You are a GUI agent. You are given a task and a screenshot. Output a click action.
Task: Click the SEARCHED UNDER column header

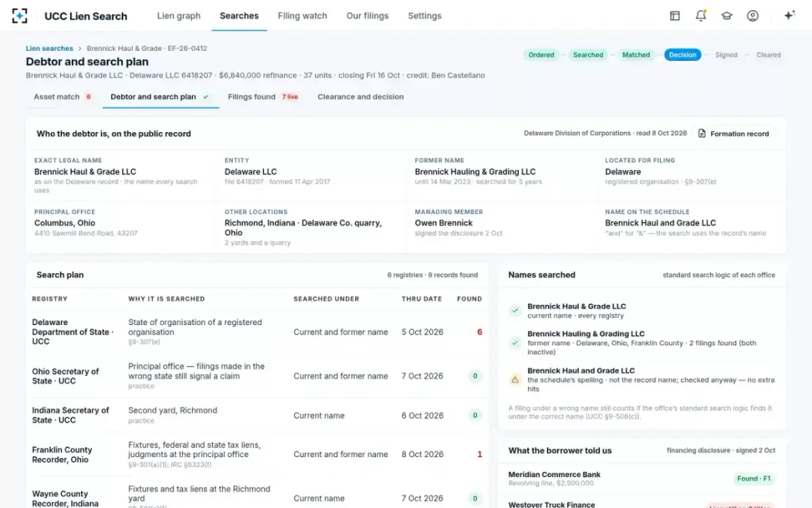326,299
